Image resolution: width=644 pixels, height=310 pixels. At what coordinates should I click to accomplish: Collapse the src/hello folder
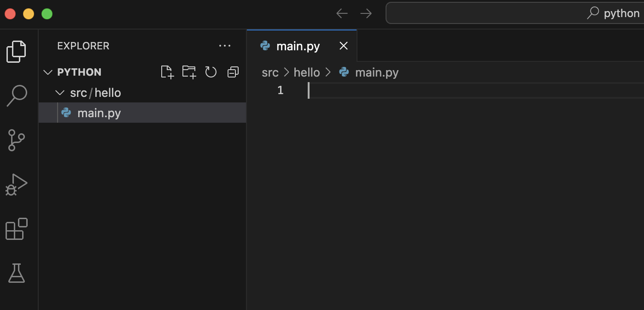[59, 93]
